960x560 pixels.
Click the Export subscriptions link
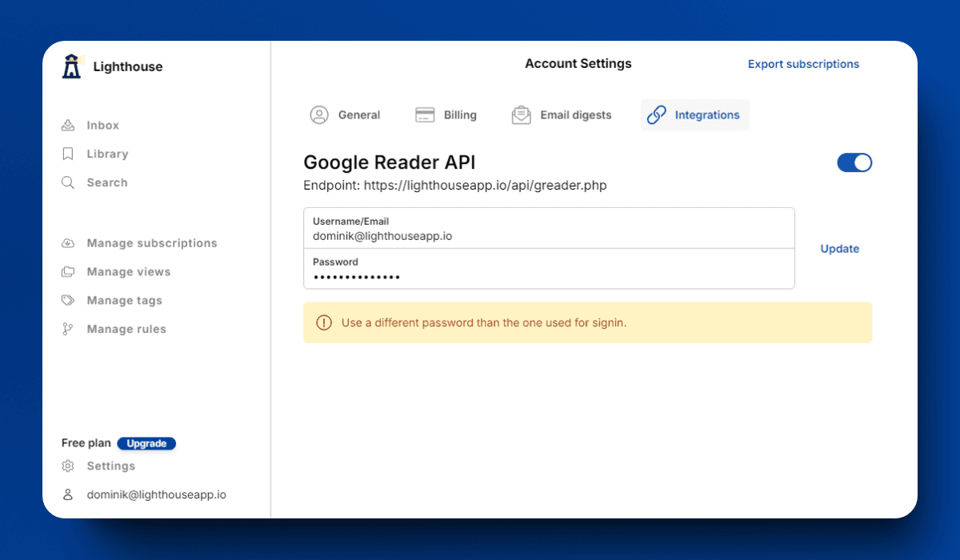click(x=803, y=64)
